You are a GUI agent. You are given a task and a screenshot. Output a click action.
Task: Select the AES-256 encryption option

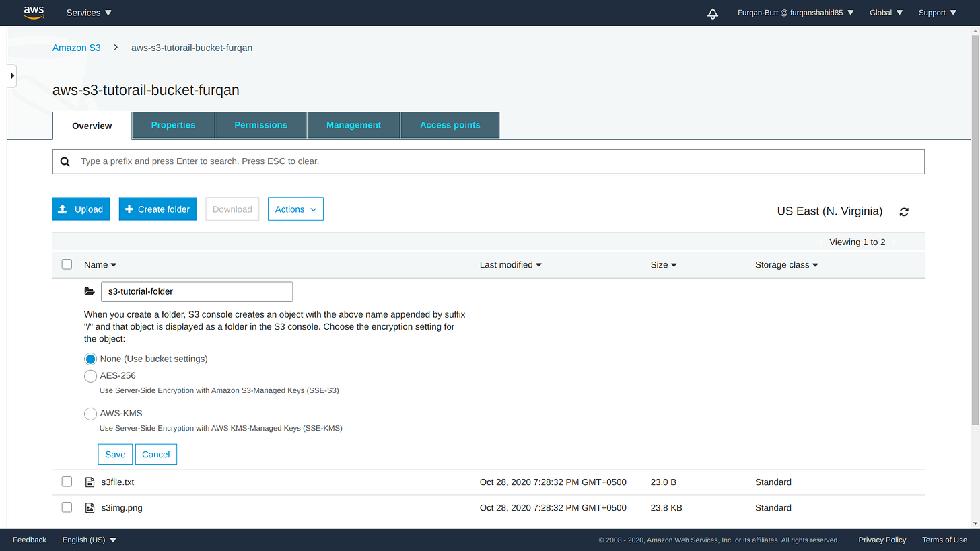tap(90, 375)
